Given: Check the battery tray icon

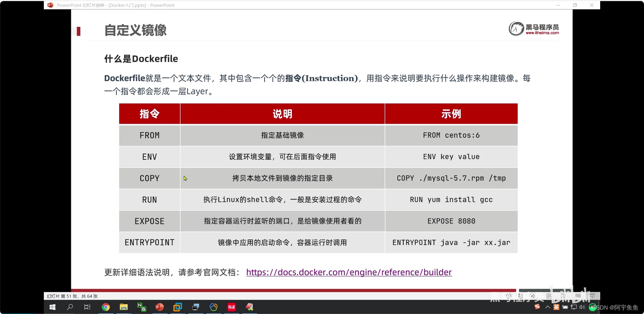Looking at the screenshot, I should pos(565,307).
